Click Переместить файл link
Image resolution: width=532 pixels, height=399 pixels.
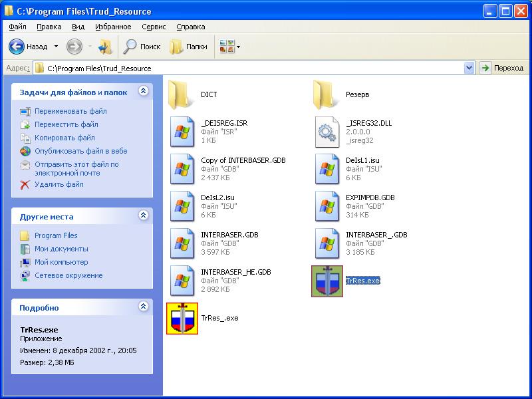click(x=66, y=124)
